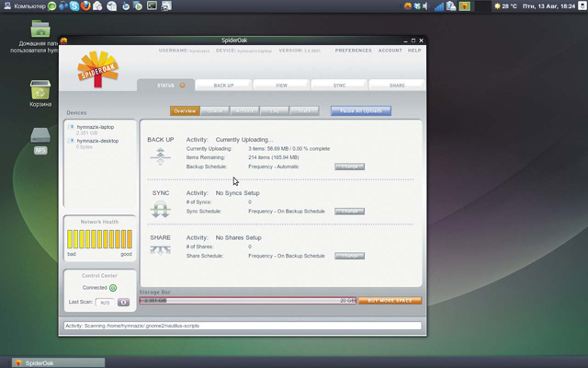Click the Buy More Space button
The width and height of the screenshot is (588, 368).
pyautogui.click(x=390, y=301)
